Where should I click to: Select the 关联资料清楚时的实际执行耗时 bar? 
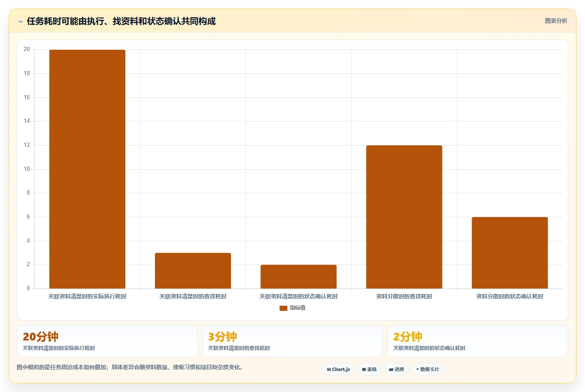[87, 169]
